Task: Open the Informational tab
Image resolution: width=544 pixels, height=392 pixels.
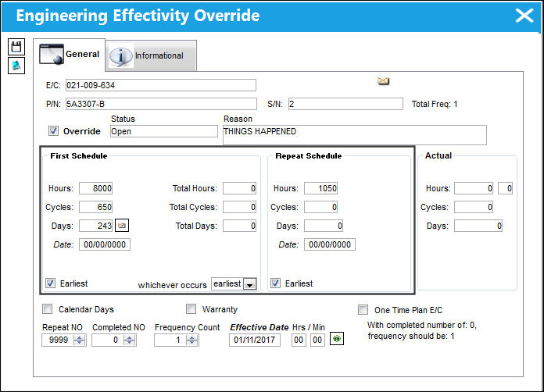Action: coord(151,55)
